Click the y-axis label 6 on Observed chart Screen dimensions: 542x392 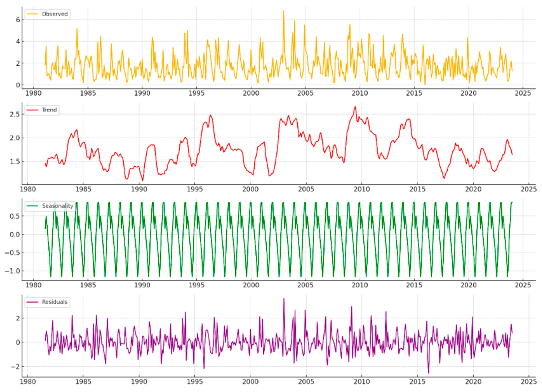click(x=18, y=20)
